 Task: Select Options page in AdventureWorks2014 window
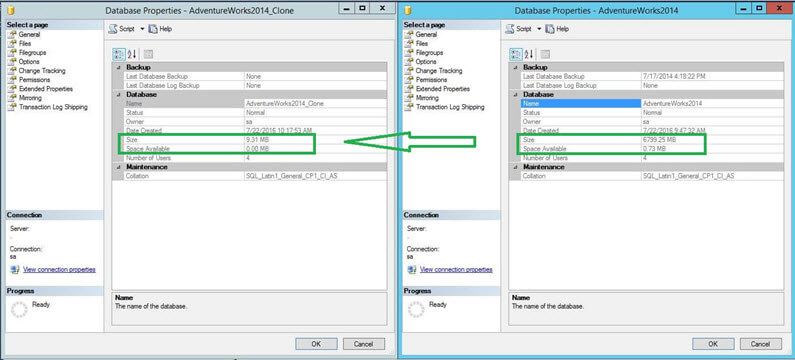point(425,62)
